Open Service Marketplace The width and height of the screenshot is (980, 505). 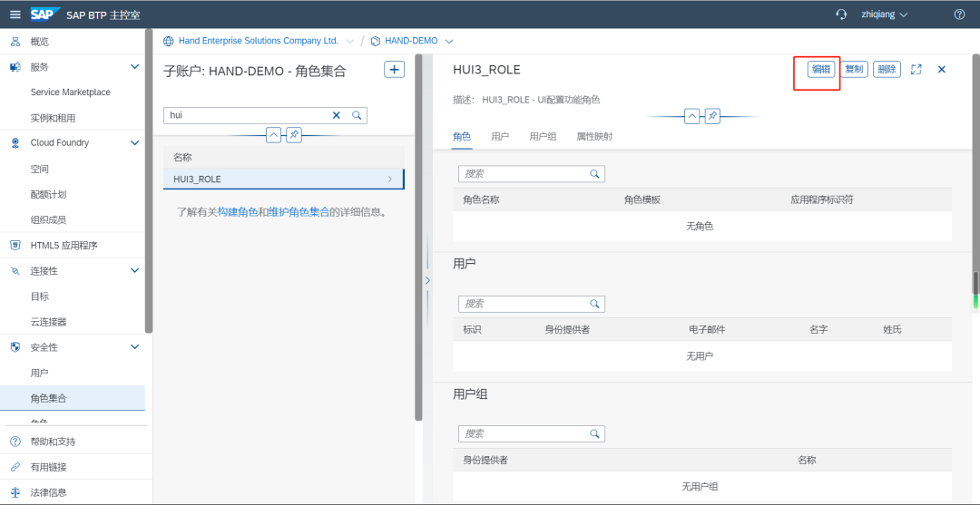click(71, 92)
